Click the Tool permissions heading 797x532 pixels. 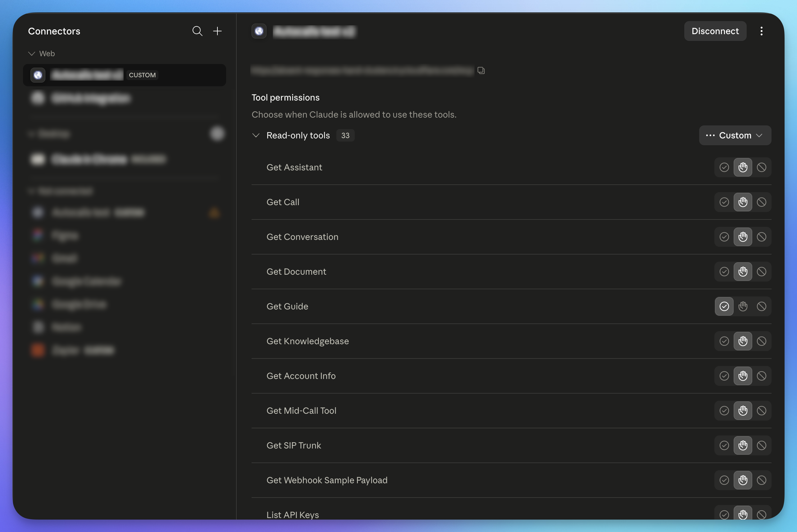coord(285,98)
